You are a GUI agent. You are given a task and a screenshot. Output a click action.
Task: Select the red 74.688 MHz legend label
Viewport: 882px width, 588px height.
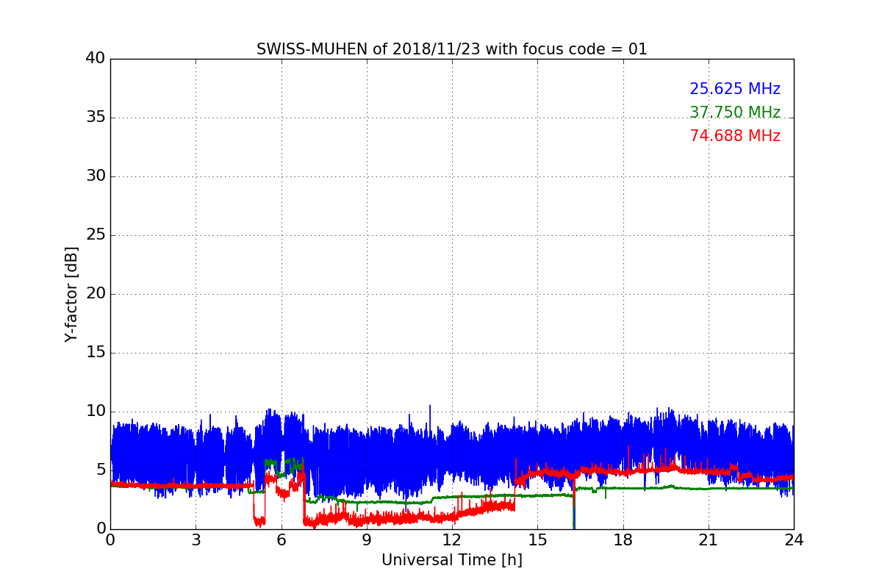(735, 136)
